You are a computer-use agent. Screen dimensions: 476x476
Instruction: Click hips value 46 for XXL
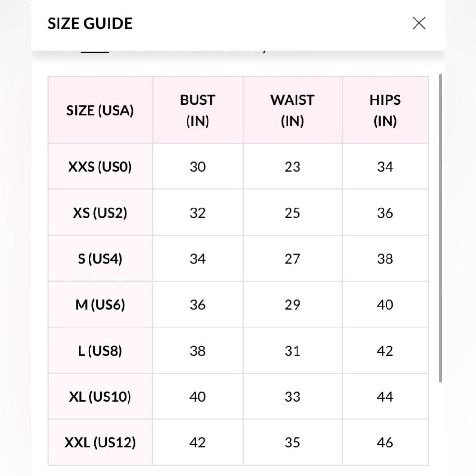click(385, 443)
